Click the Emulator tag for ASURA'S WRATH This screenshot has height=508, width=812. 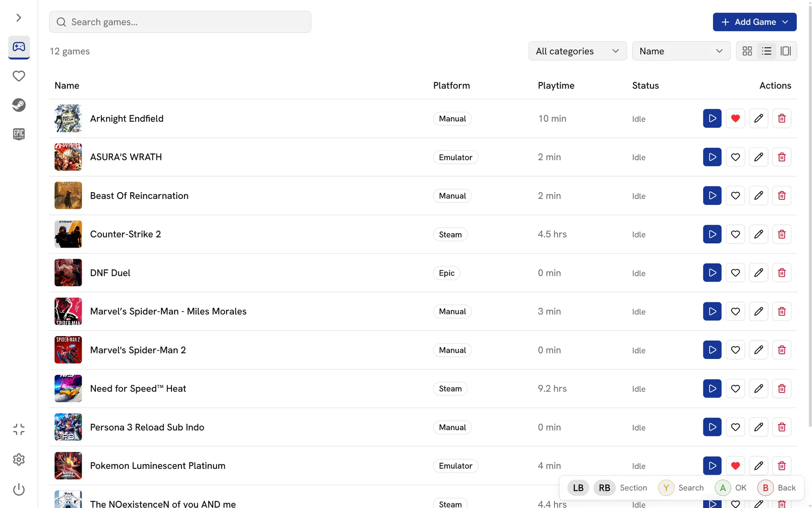pyautogui.click(x=455, y=157)
